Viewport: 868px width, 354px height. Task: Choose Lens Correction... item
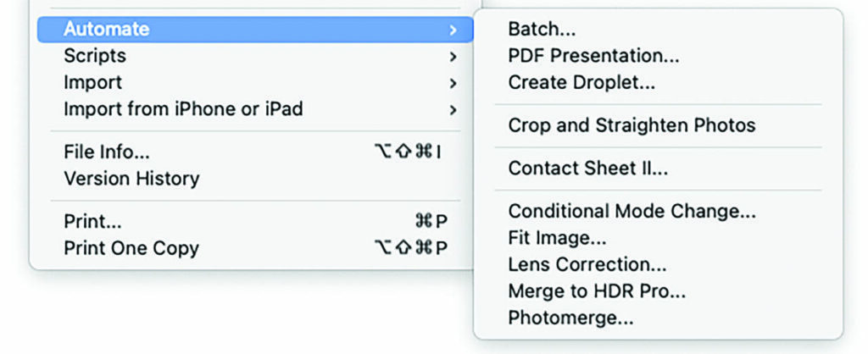tap(587, 264)
